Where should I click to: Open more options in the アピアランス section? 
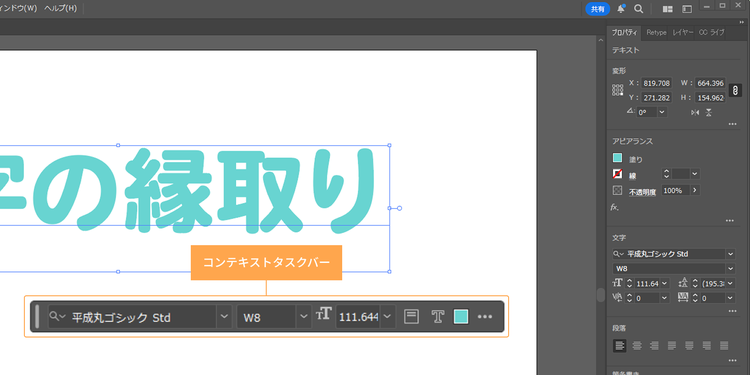coord(729,221)
